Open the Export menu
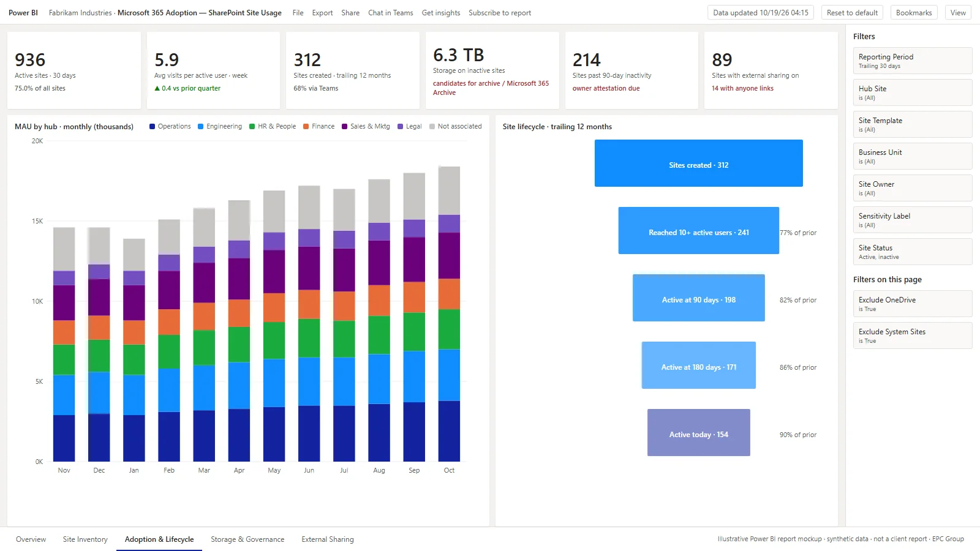This screenshot has width=980, height=551. click(322, 13)
